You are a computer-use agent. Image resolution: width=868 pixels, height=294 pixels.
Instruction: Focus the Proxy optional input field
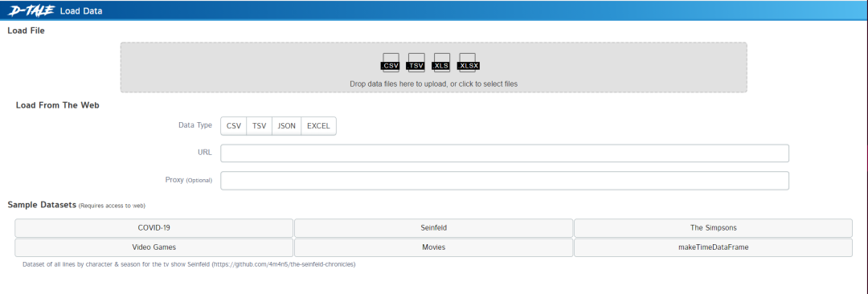tap(504, 181)
